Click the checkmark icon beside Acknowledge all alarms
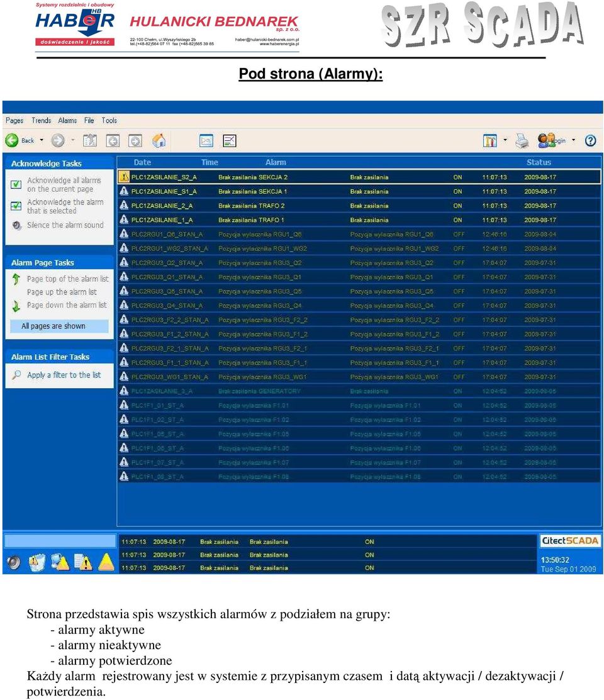Image resolution: width=604 pixels, height=700 pixels. click(x=16, y=184)
